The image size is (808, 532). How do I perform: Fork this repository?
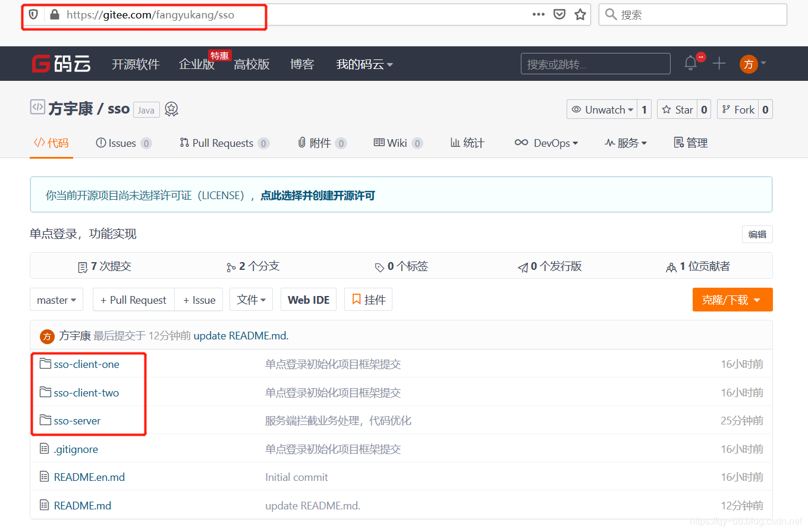(x=738, y=109)
